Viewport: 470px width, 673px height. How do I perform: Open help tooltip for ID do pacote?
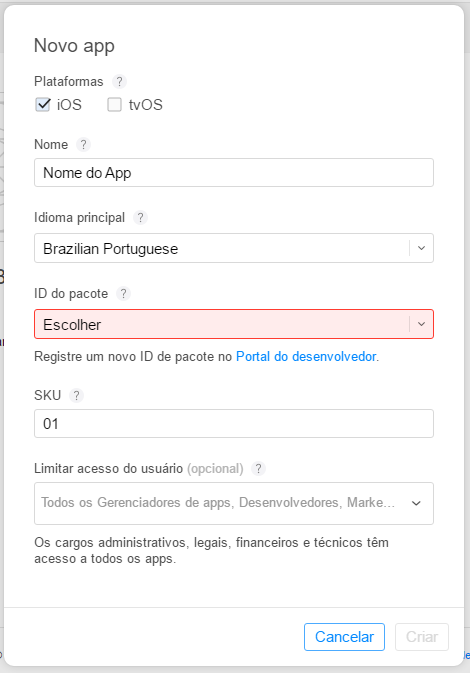pos(124,294)
